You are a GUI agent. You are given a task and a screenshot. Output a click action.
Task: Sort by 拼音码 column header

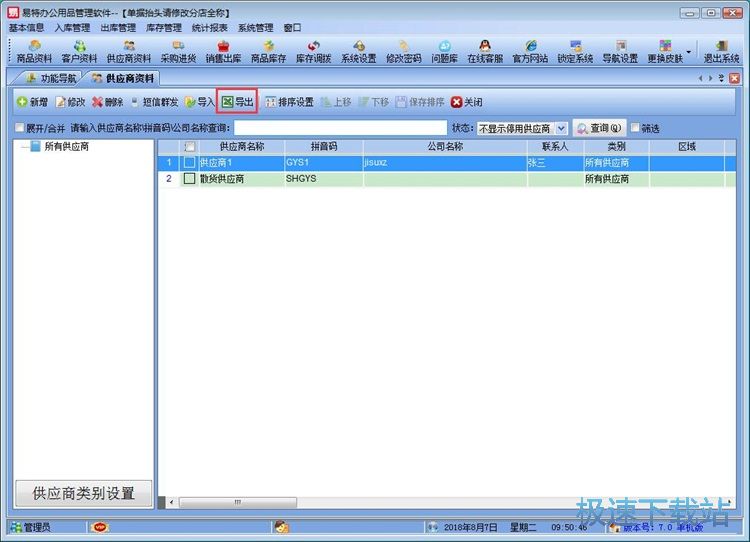pos(324,146)
